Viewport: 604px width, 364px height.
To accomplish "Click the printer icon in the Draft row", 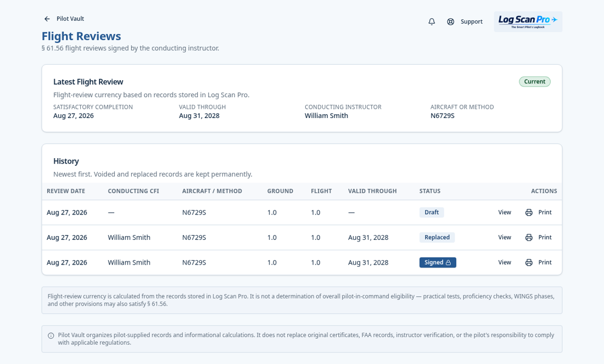I will coord(529,212).
